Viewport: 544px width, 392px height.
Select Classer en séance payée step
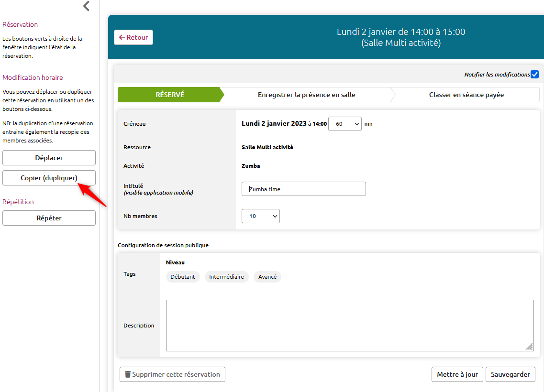point(466,95)
